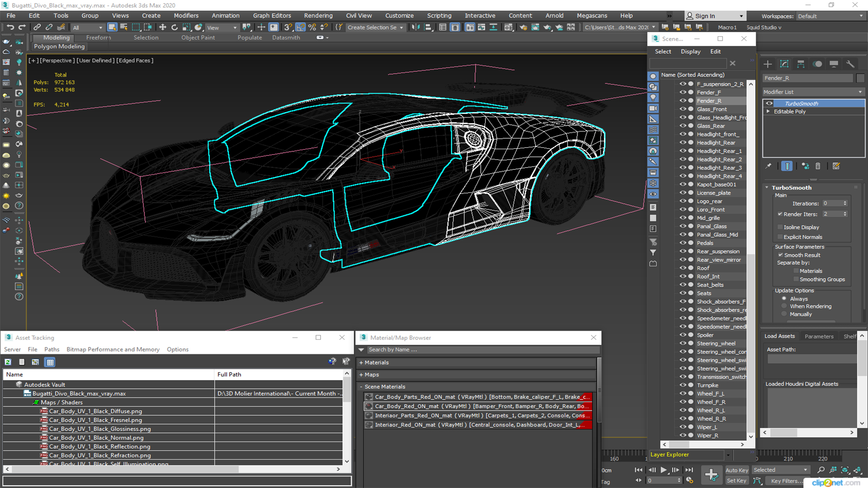
Task: Play the animation
Action: click(x=663, y=470)
